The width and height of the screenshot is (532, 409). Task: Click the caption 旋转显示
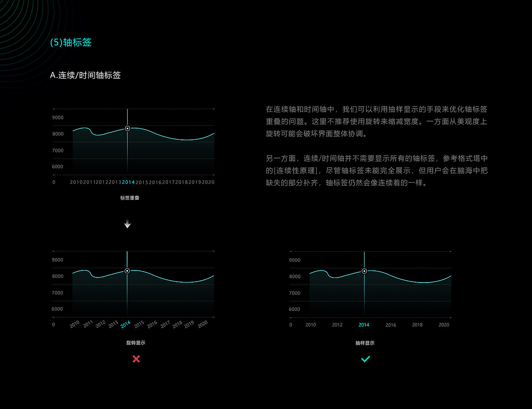(136, 343)
